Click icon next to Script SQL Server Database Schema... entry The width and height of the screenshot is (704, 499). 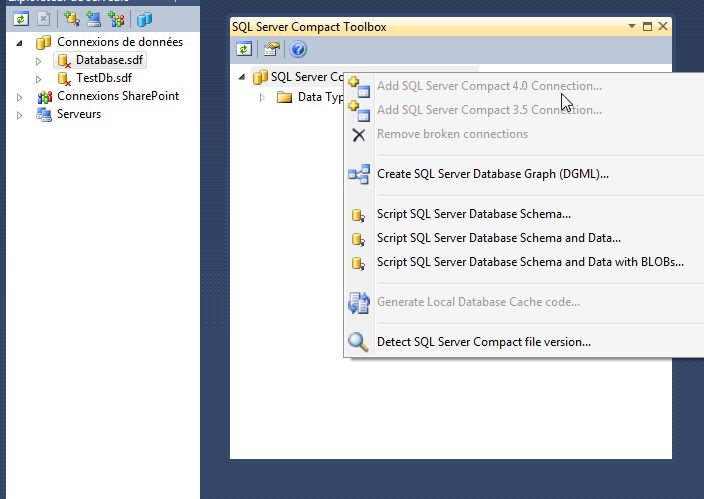[x=358, y=215]
